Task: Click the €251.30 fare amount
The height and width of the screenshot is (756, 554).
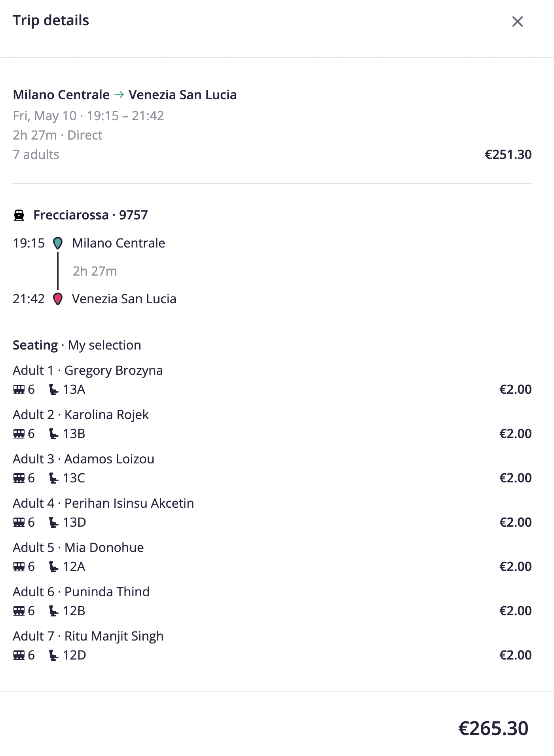Action: [508, 155]
